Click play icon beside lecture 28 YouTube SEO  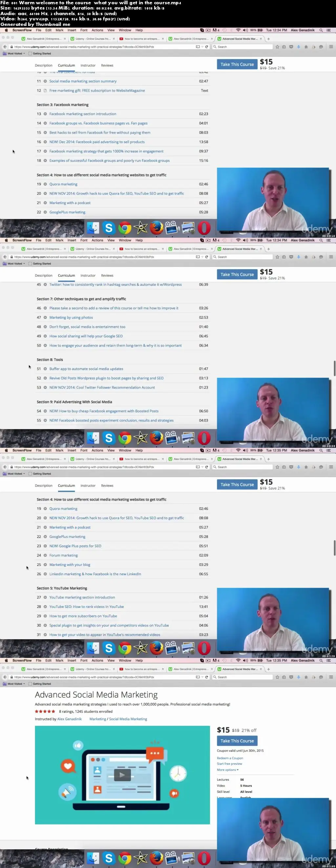tap(45, 607)
